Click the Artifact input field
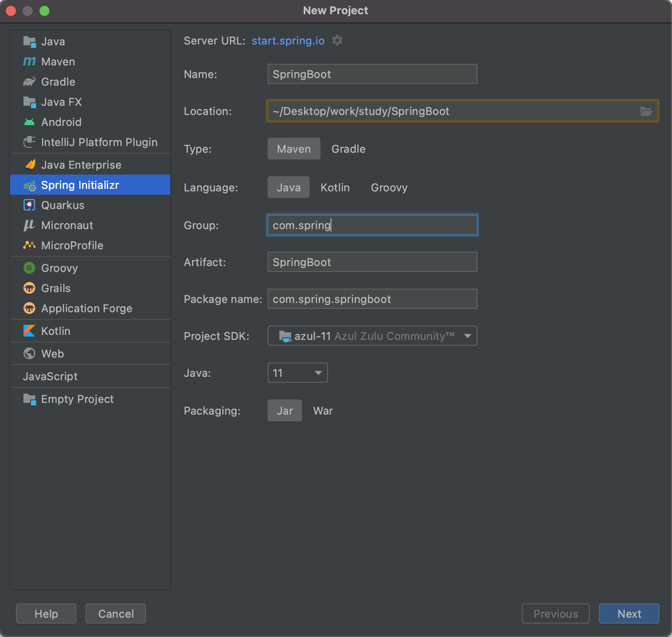This screenshot has width=672, height=637. (x=372, y=262)
